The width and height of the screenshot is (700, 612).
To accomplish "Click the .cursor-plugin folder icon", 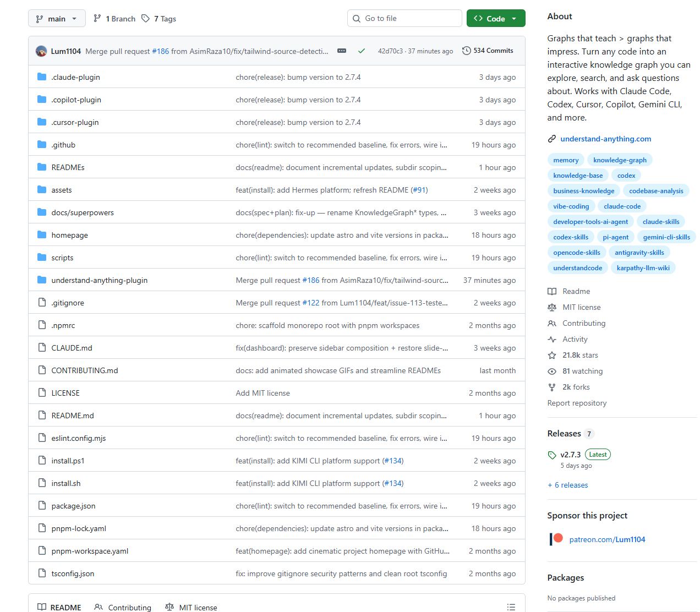I will point(42,122).
